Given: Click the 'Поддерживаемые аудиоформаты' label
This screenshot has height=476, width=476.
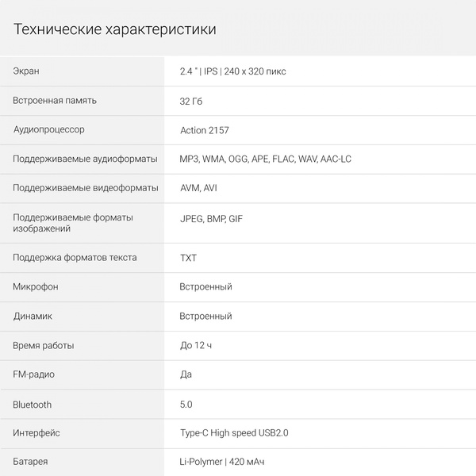Looking at the screenshot, I should click(85, 159).
